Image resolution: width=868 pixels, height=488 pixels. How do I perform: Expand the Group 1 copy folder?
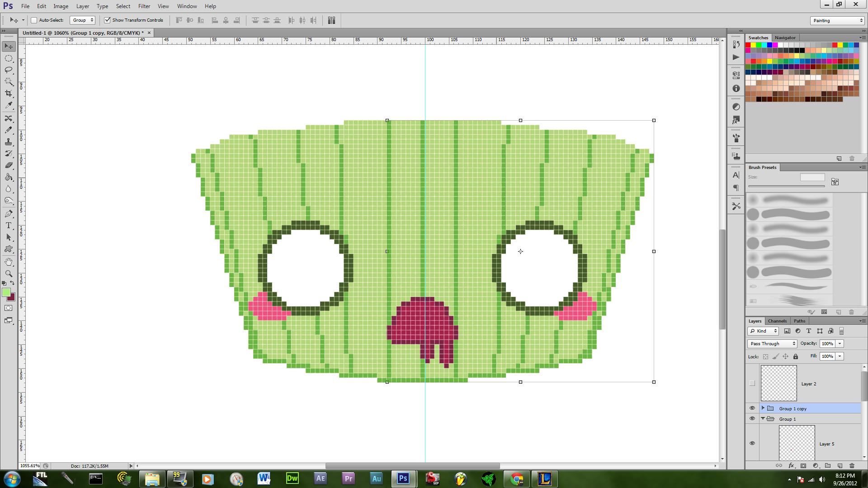coord(763,408)
